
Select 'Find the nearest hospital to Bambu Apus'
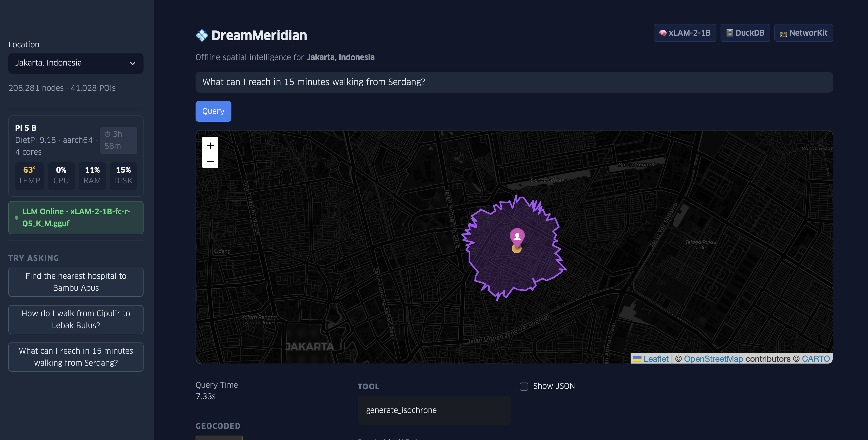click(75, 282)
